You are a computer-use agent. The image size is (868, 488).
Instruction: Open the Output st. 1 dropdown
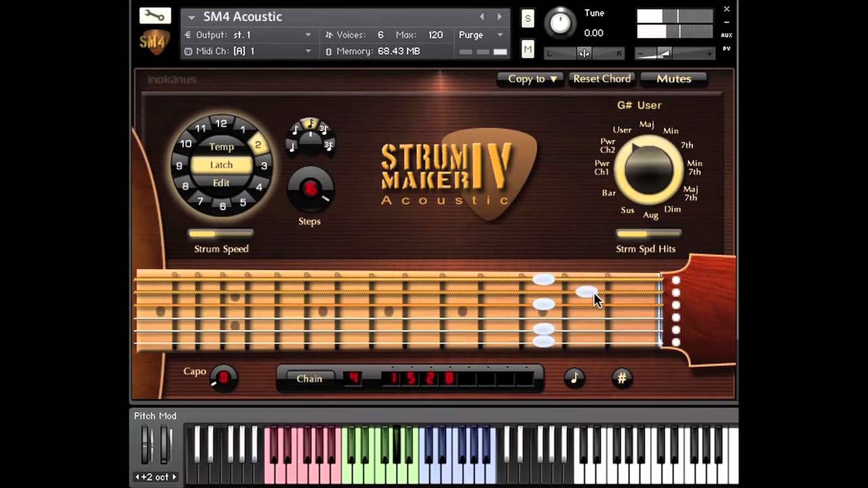click(248, 35)
